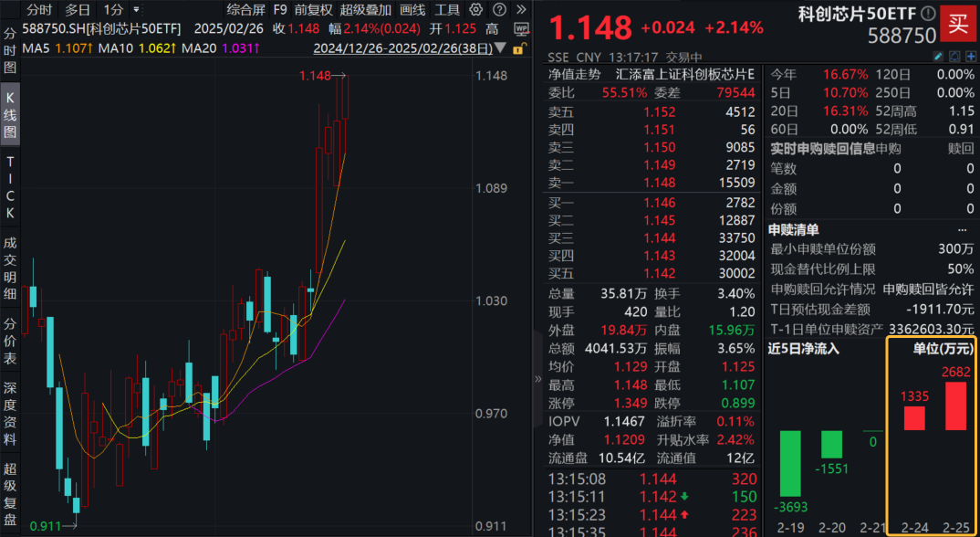Image resolution: width=980 pixels, height=537 pixels.
Task: Open the settings gear icon on toolbar
Action: click(474, 10)
